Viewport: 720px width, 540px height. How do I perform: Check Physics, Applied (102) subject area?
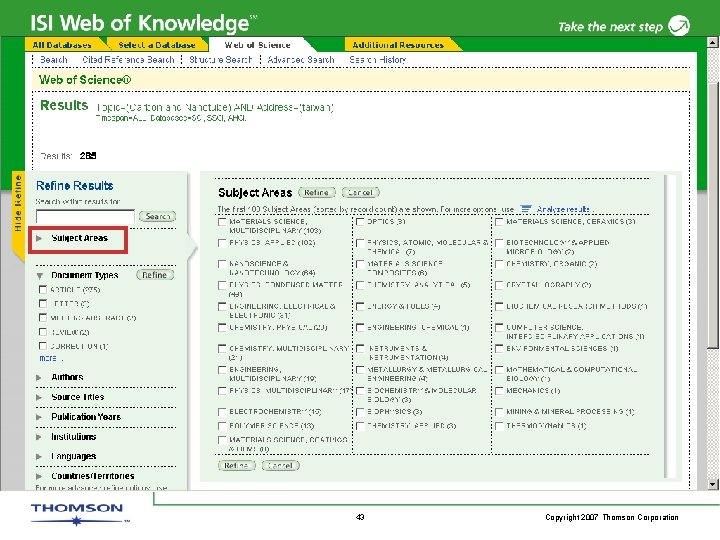pos(222,243)
